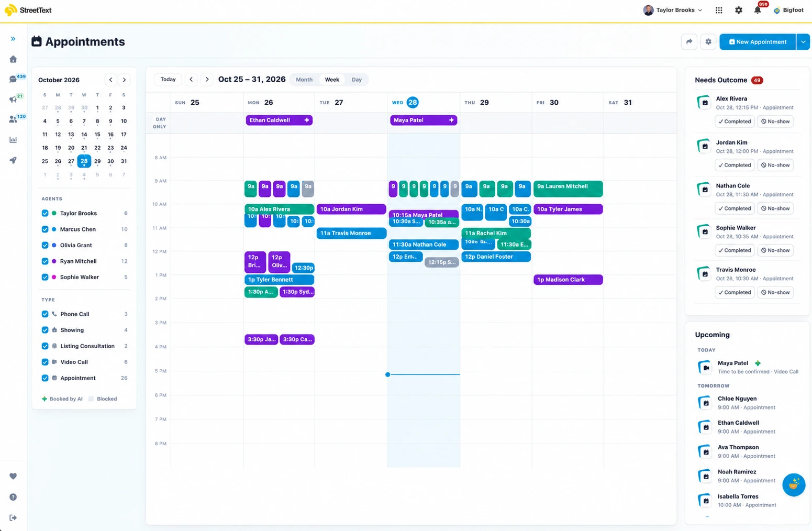
Task: Open the chat messages icon with 439 badge
Action: pyautogui.click(x=13, y=79)
